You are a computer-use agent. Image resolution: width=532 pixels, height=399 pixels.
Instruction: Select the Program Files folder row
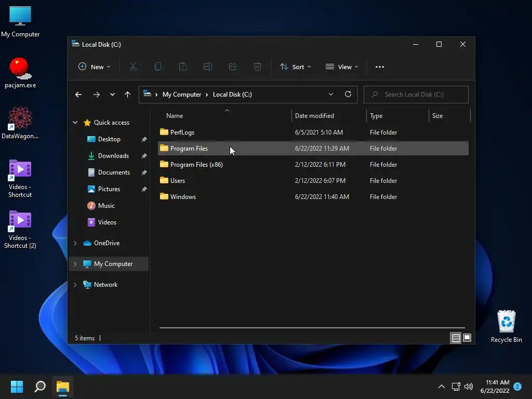(313, 148)
